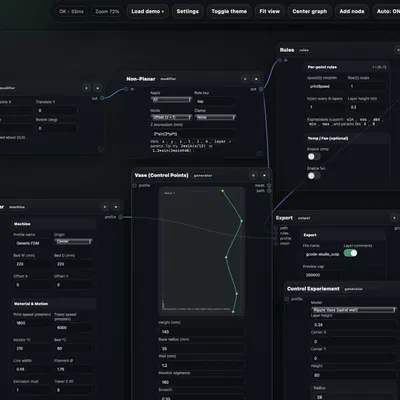
Task: Click the Export File name field
Action: (322, 254)
